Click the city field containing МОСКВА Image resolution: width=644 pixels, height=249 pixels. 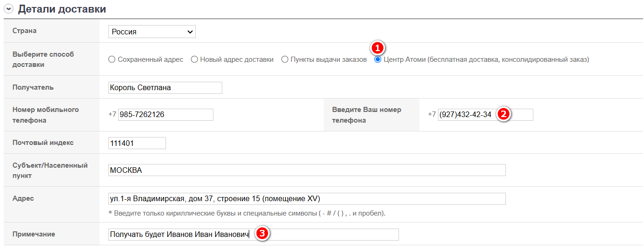pos(306,170)
